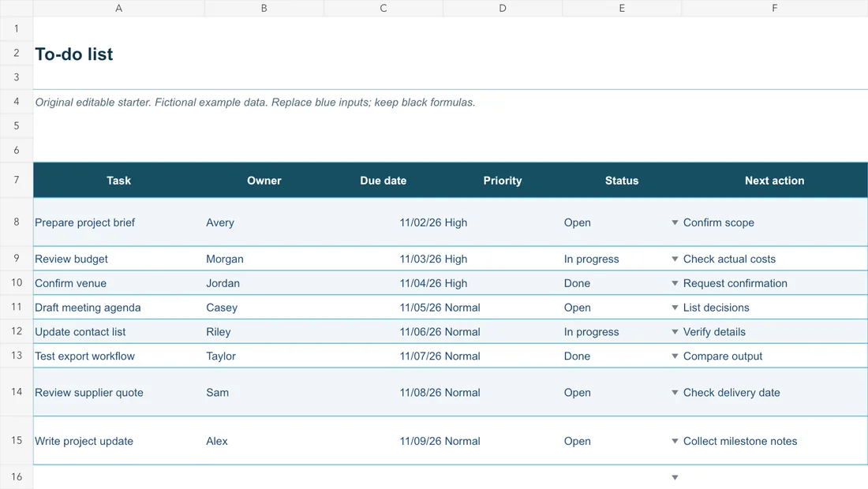This screenshot has width=868, height=489.
Task: Select the 'Check actual costs' cell
Action: pyautogui.click(x=774, y=259)
